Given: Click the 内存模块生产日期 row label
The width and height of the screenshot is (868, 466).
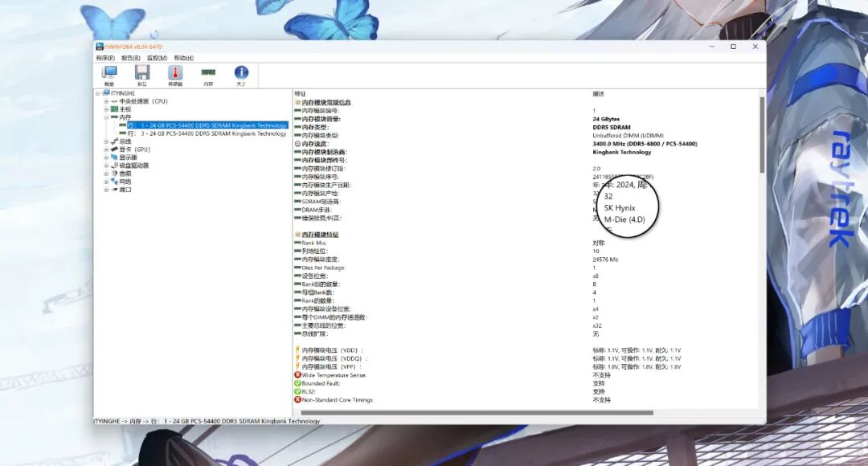Looking at the screenshot, I should [x=326, y=186].
